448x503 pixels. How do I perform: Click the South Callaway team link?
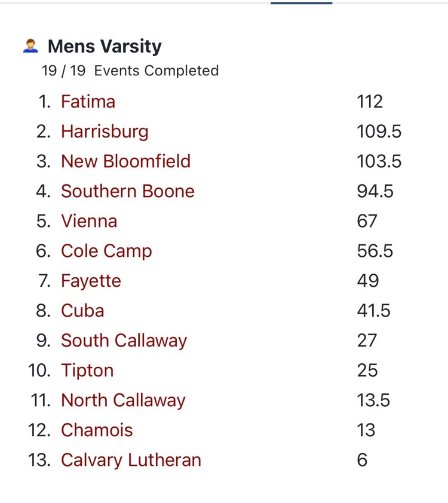[x=124, y=341]
